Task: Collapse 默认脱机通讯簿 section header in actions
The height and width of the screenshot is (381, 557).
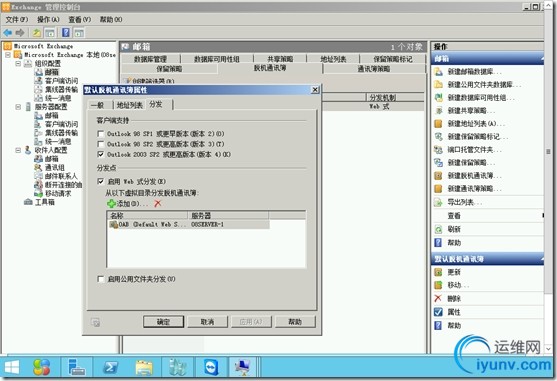Action: pos(542,259)
